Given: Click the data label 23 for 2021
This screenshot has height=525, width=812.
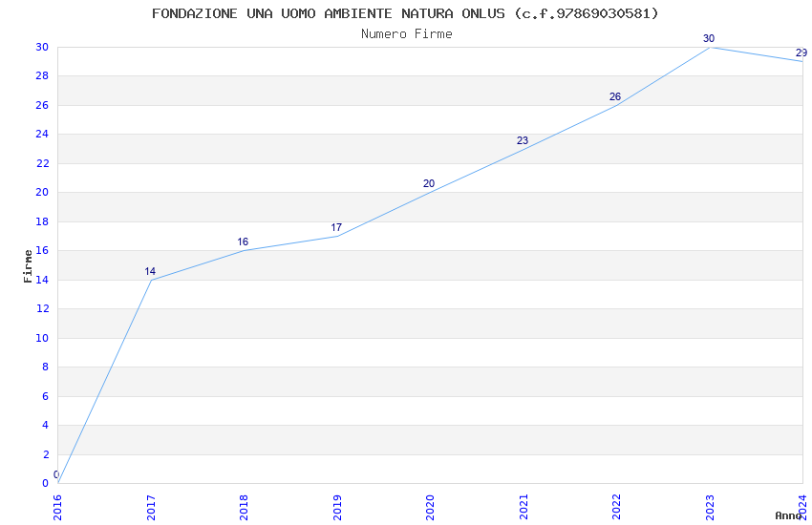Looking at the screenshot, I should 523,140.
